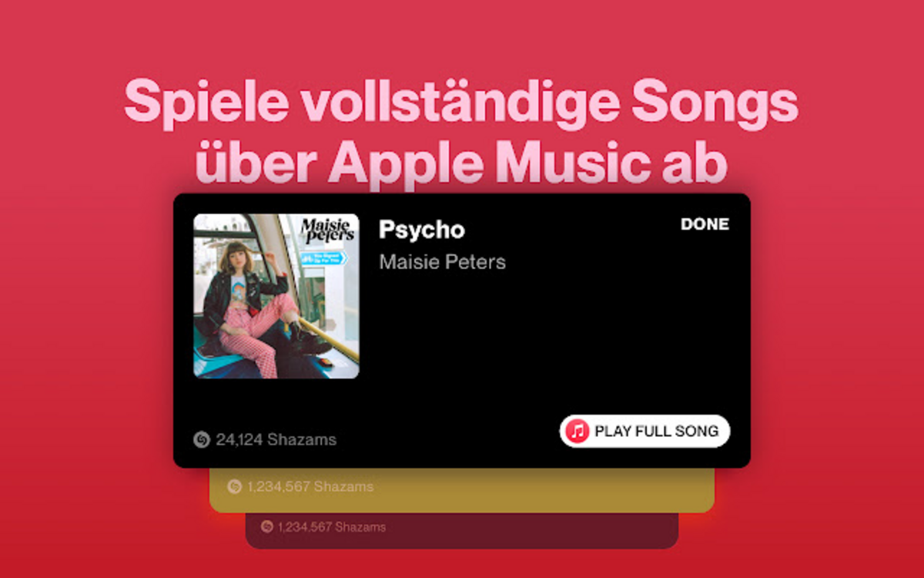The image size is (924, 578).
Task: Click the Shazam logo on the gold card
Action: click(235, 486)
